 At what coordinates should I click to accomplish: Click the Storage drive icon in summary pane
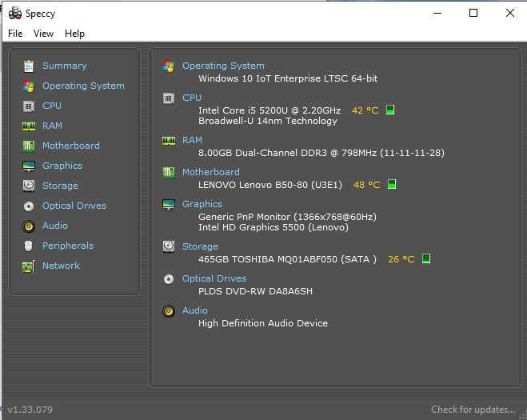(169, 246)
